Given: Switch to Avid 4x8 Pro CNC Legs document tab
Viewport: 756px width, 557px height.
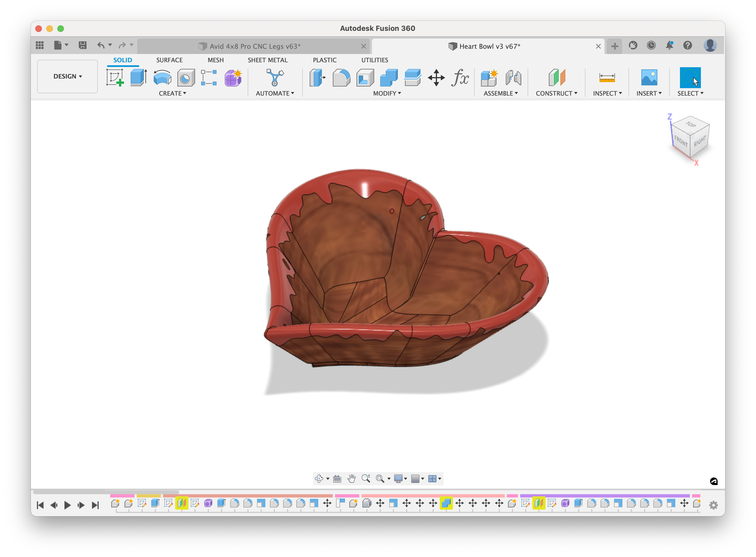Looking at the screenshot, I should 253,46.
